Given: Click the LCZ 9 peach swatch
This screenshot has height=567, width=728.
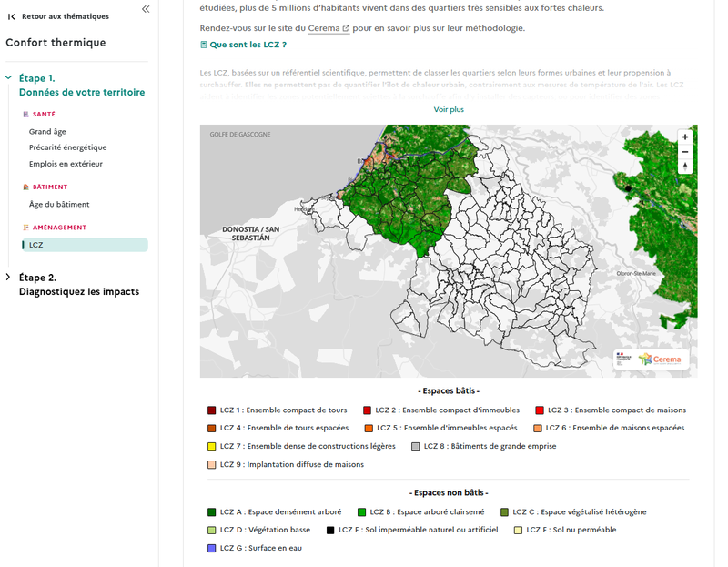Looking at the screenshot, I should pyautogui.click(x=212, y=465).
